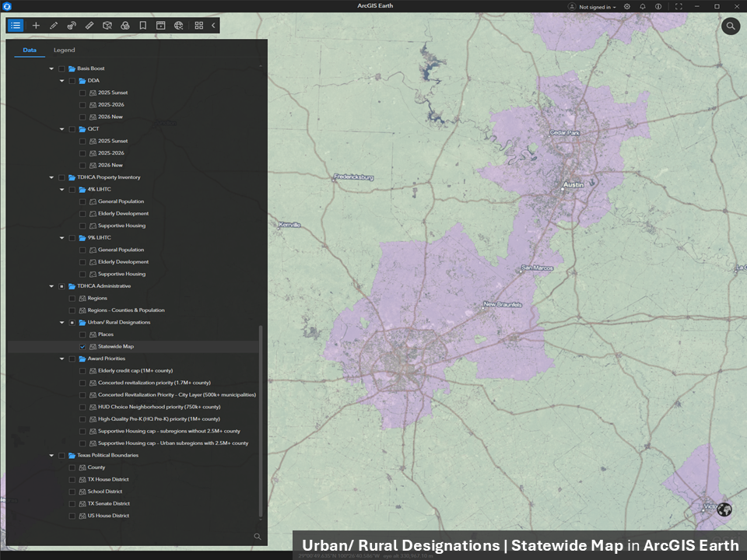Switch to the Data tab
The height and width of the screenshot is (560, 747).
point(30,50)
